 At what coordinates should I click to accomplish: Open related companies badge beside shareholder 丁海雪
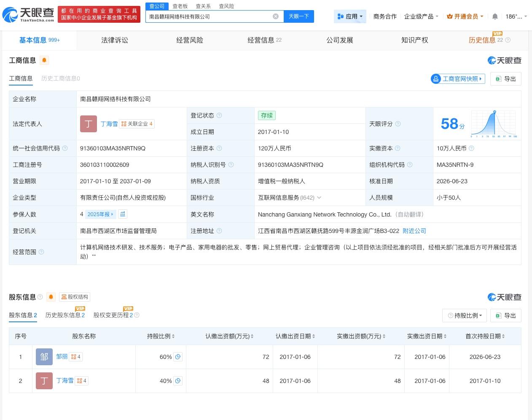pyautogui.click(x=82, y=381)
